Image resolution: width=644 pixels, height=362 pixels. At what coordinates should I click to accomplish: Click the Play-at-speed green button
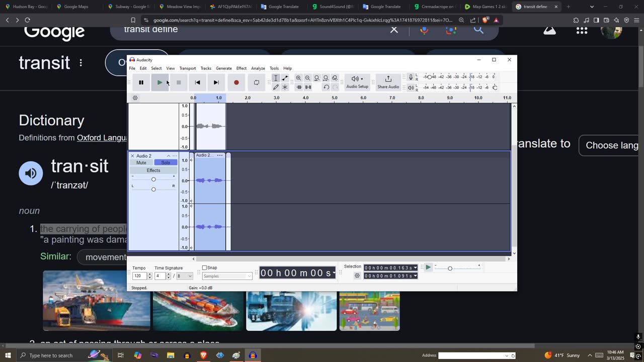pyautogui.click(x=428, y=267)
